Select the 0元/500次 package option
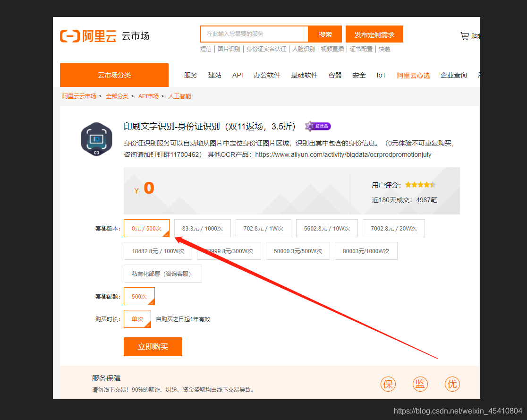527x420 pixels. pos(146,228)
